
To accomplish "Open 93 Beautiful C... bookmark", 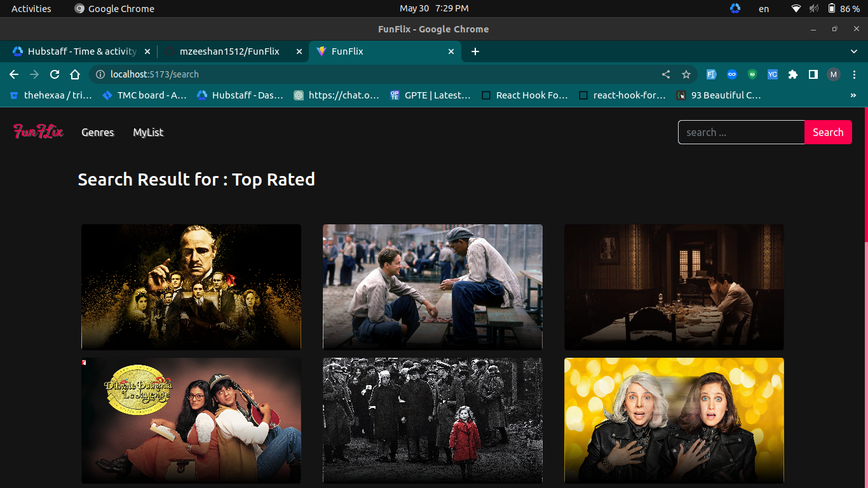I will tap(719, 95).
